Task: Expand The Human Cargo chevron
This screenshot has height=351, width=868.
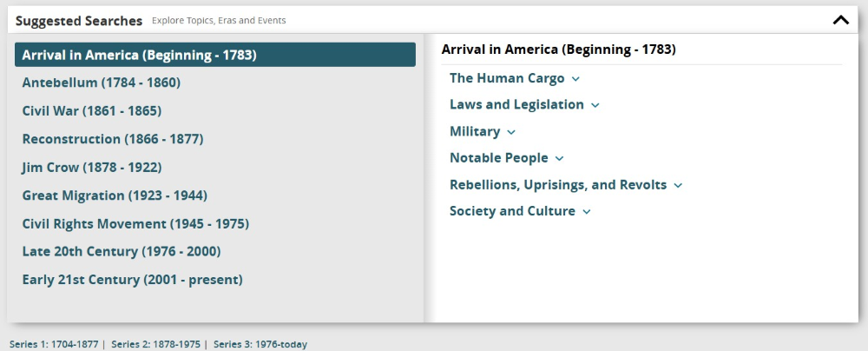Action: click(575, 79)
